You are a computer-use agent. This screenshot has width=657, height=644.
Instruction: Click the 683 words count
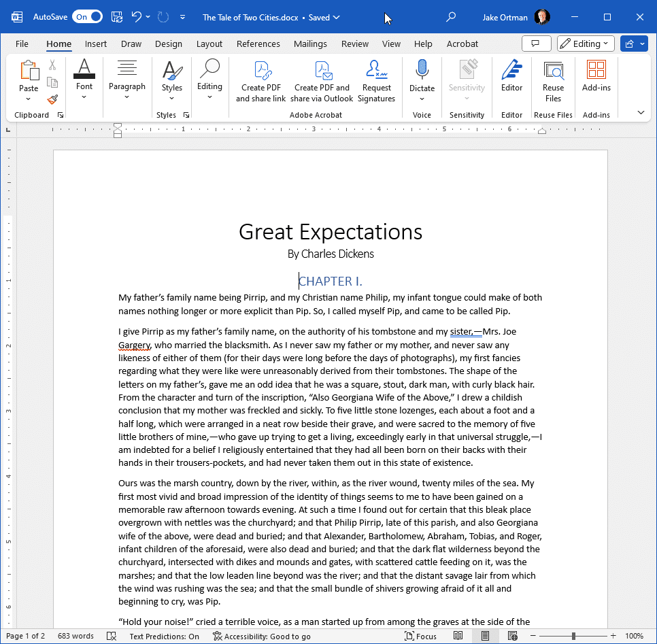(x=75, y=636)
